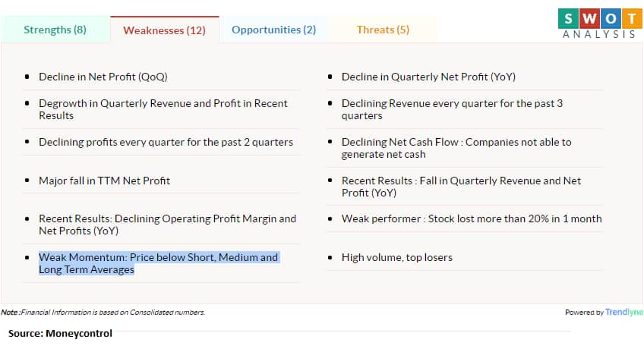
Task: Open the Threats (5) tab
Action: [383, 30]
